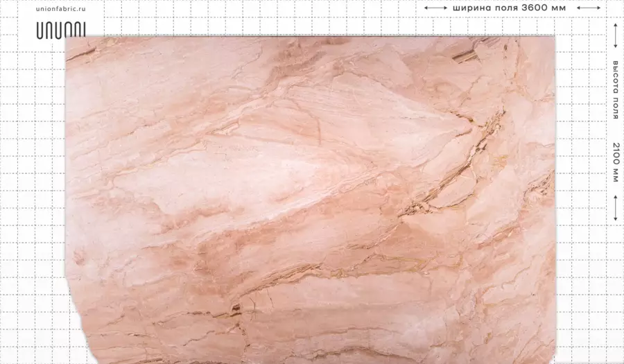
Task: Select the vertical "2100 мм" height value
Action: coord(615,162)
